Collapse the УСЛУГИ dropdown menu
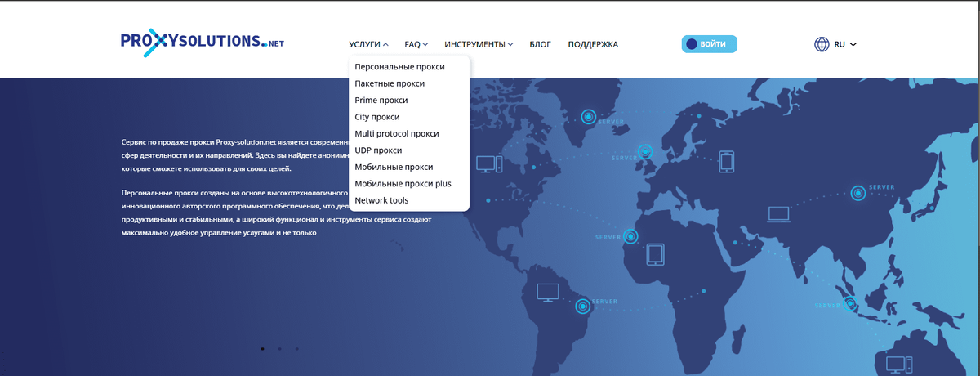 pos(368,44)
